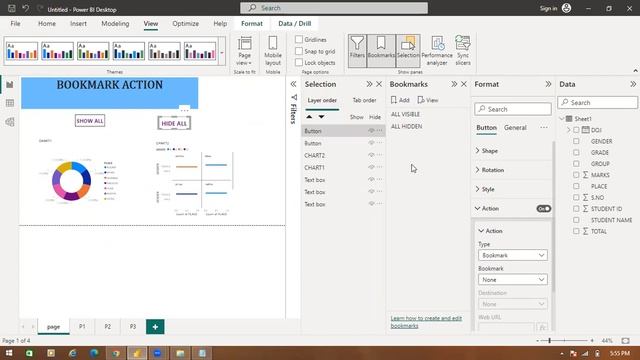640x360 pixels.
Task: Move layer up arrow in Selection pane
Action: coord(309,117)
